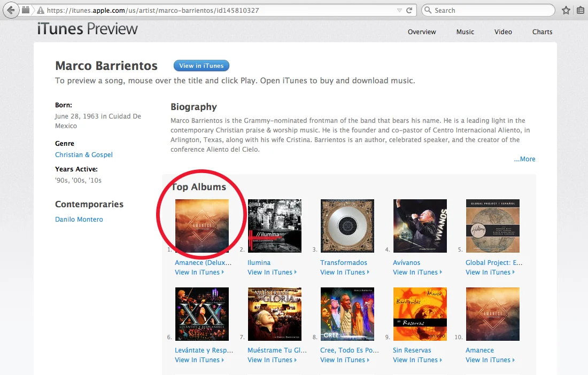The height and width of the screenshot is (375, 588).
Task: Click the address bar URL
Action: point(153,11)
